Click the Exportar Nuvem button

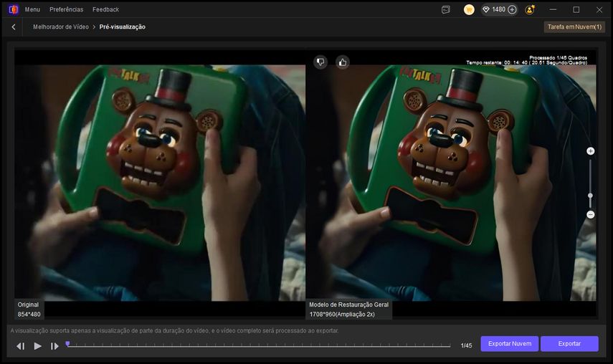click(x=510, y=344)
